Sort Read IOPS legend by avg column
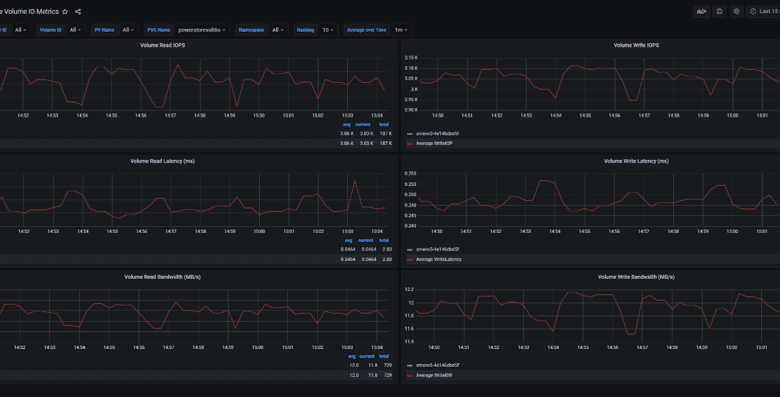Viewport: 780px width, 397px height. 347,124
